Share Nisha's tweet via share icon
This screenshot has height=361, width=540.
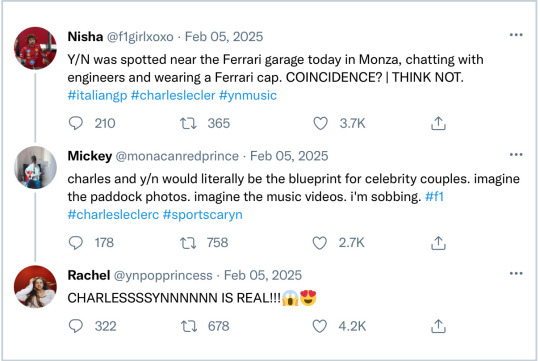click(438, 123)
